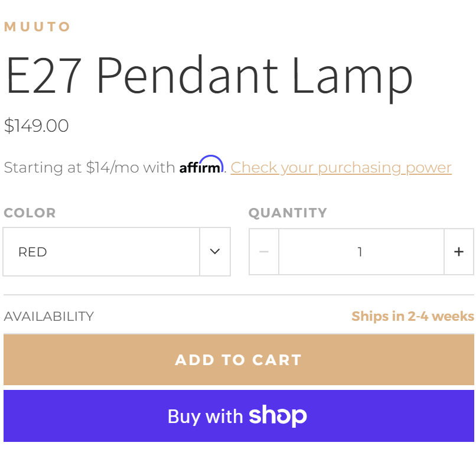Open the Check your purchasing power link
Screen dimensions: 476x449
point(341,168)
